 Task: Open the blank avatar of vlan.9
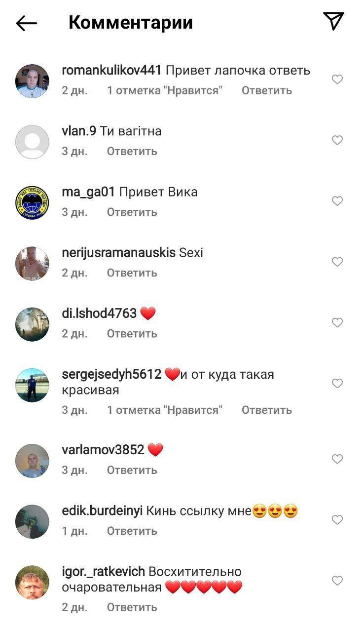(33, 142)
